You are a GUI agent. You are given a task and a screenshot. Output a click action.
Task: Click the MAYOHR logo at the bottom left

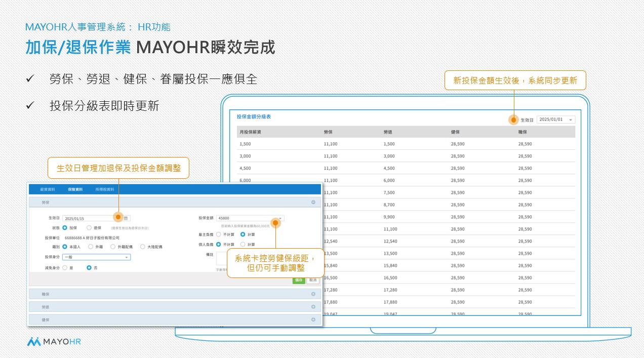point(54,342)
